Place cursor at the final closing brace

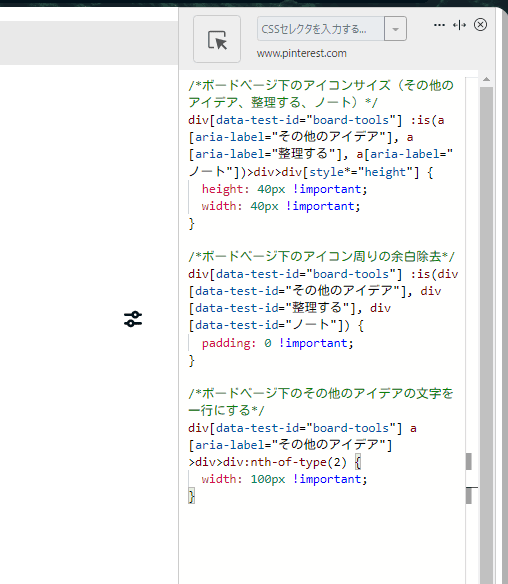(x=191, y=496)
